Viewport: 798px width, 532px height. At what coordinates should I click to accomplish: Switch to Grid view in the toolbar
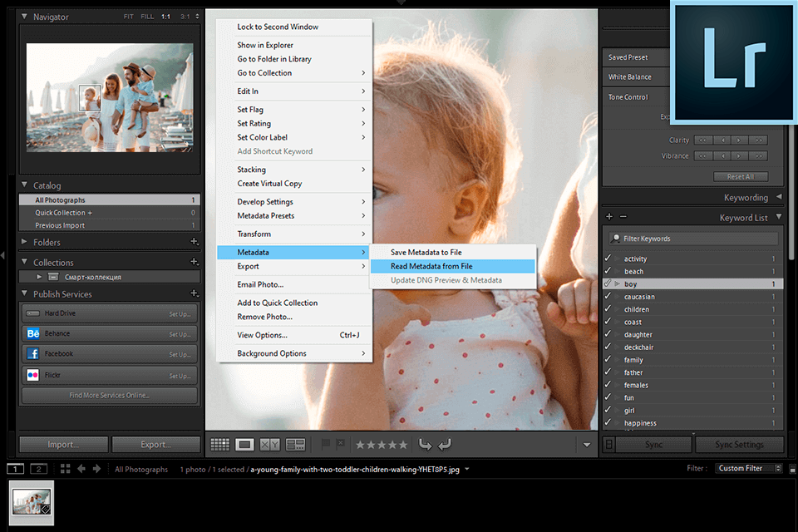point(219,445)
